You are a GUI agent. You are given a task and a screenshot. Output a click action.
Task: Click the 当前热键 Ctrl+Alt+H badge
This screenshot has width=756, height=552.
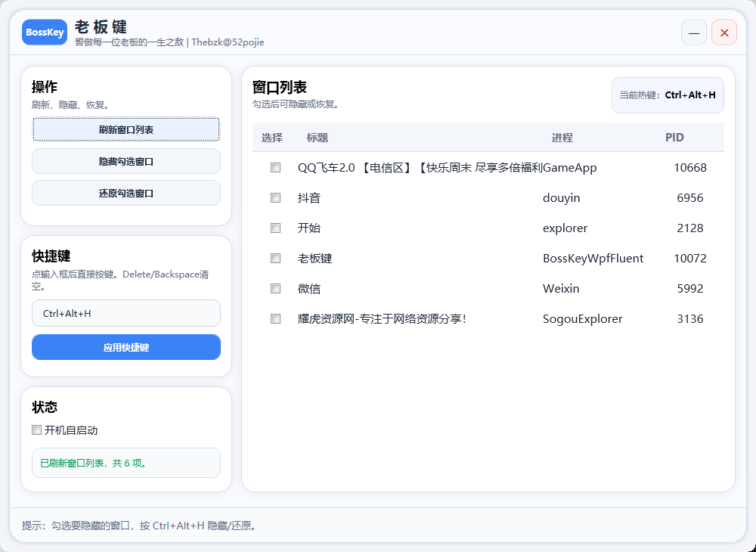point(668,95)
